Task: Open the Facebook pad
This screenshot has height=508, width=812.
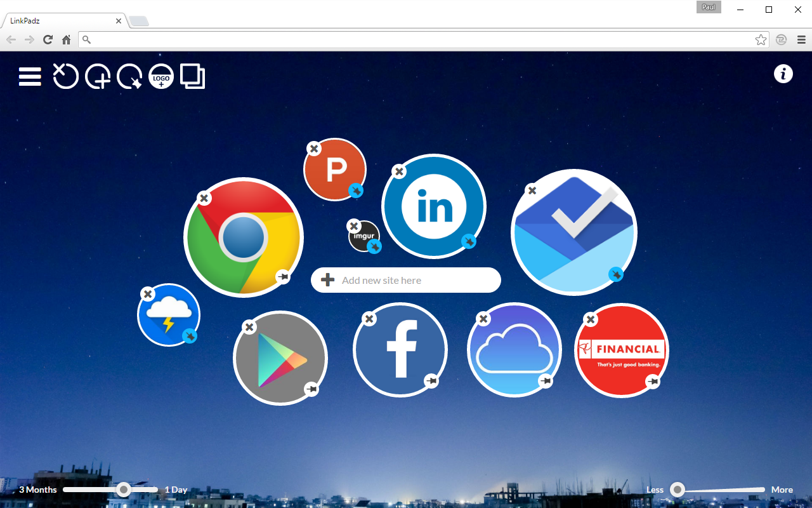Action: [400, 350]
